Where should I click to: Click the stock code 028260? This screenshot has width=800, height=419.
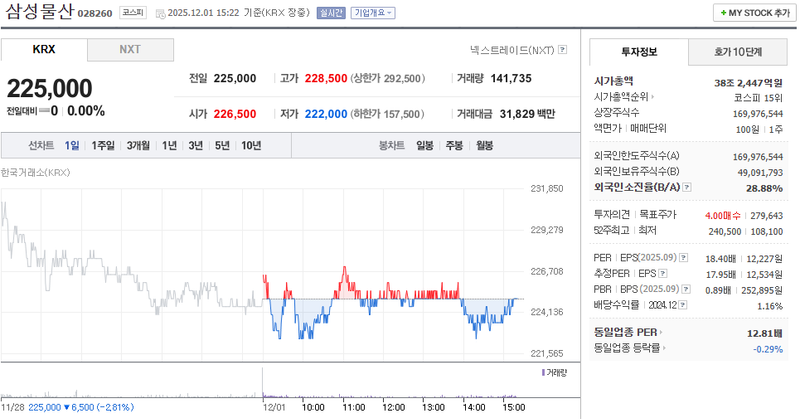tap(95, 13)
